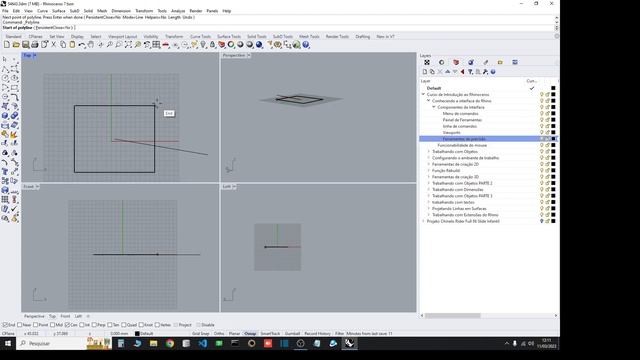Collapse the Conhecendo a interface do Rhino layer
Viewport: 640px width, 360px height.
429,101
